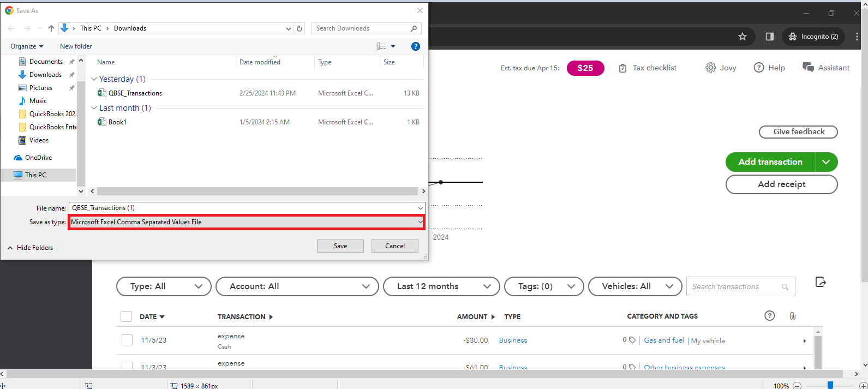The width and height of the screenshot is (868, 389).
Task: Click the zoom slider handle at 100%
Action: [830, 385]
